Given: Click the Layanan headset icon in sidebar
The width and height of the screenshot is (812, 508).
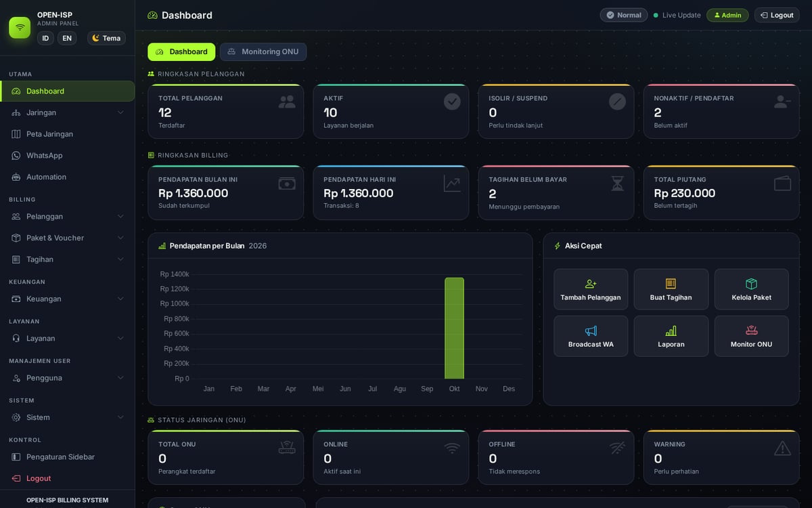Looking at the screenshot, I should point(16,339).
